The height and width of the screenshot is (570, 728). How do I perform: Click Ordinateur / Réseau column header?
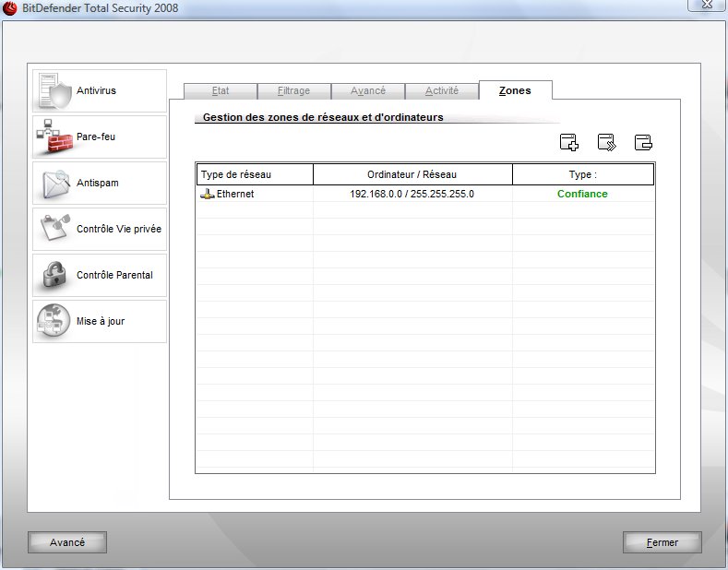coord(412,174)
